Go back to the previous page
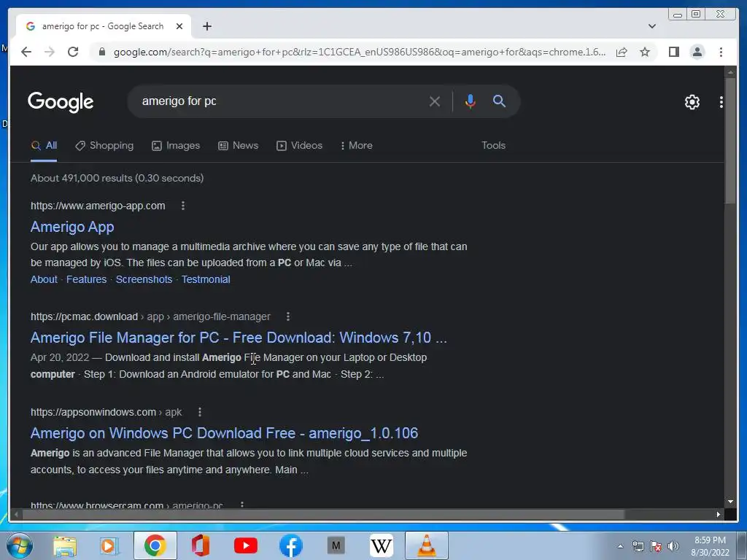Image resolution: width=747 pixels, height=560 pixels. click(x=26, y=52)
